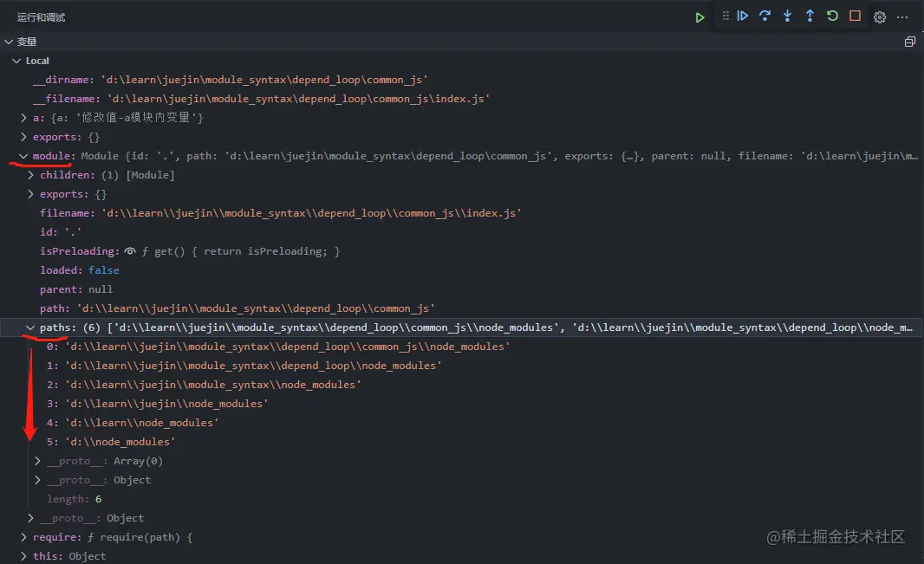This screenshot has height=564, width=924.
Task: Select paths entry 4 learn node_modules
Action: (462, 423)
